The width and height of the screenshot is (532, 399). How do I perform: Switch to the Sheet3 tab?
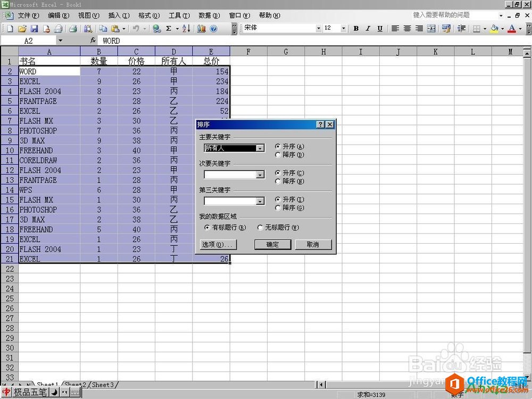point(103,385)
